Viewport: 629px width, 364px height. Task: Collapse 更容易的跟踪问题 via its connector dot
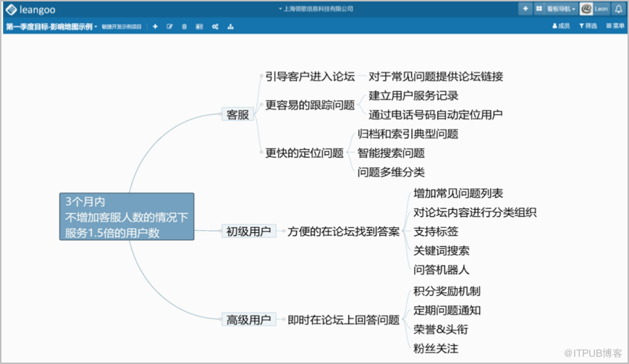261,105
